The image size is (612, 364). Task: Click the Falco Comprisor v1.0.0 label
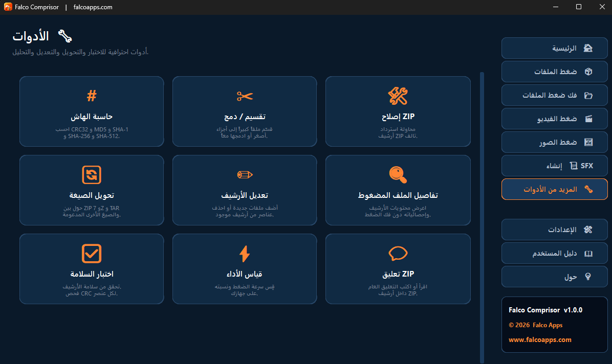click(545, 310)
